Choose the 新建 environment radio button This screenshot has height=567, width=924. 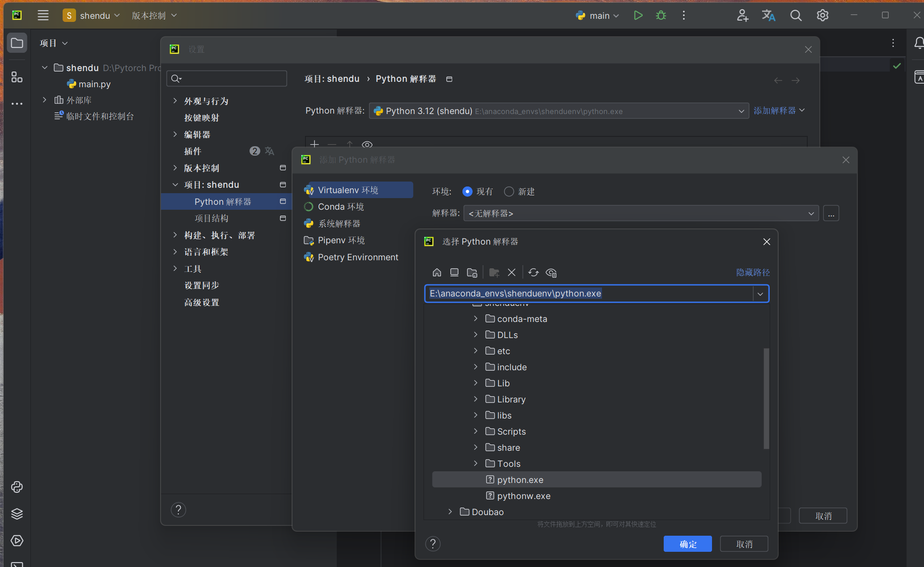click(x=509, y=191)
